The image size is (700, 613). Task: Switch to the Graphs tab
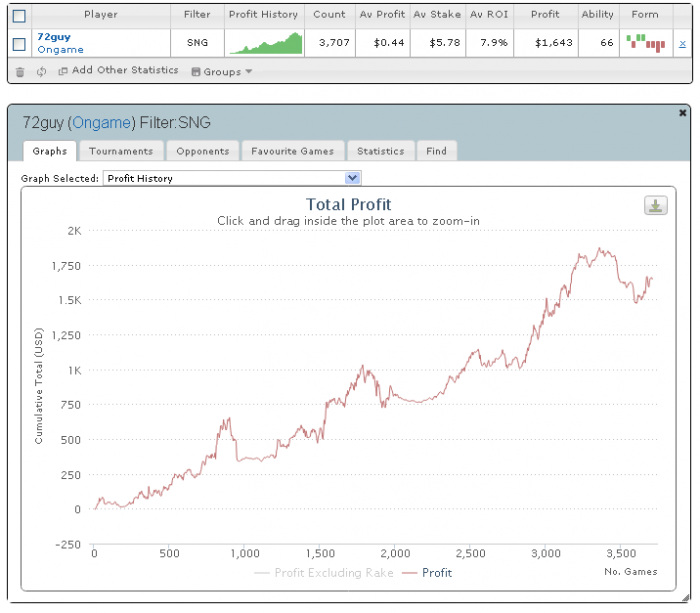50,151
